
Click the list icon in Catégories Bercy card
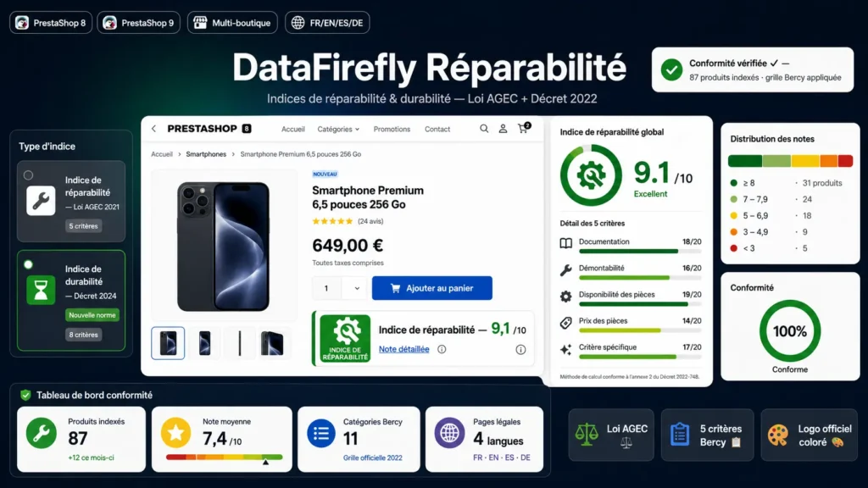pyautogui.click(x=321, y=433)
